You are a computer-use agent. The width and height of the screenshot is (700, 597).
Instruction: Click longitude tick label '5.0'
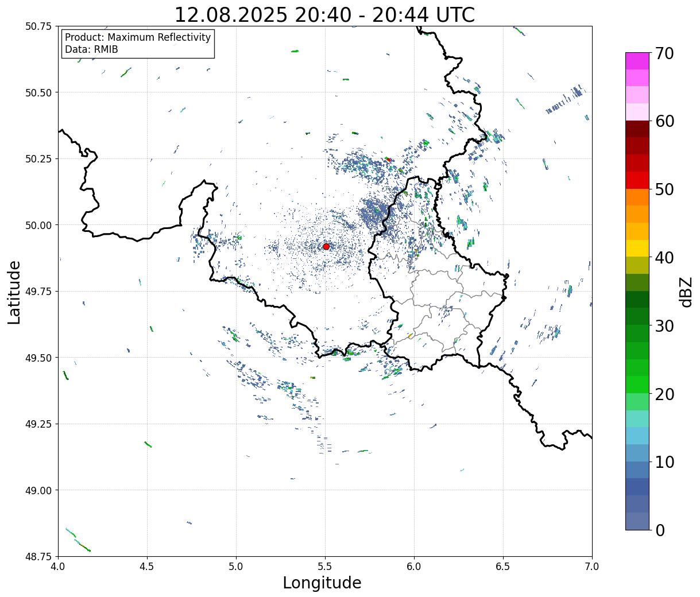[x=236, y=567]
